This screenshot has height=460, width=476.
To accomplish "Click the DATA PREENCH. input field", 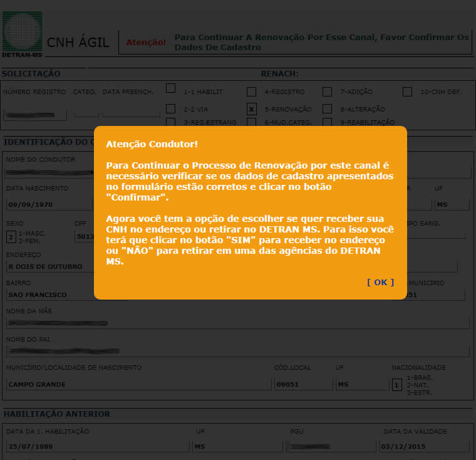I will pyautogui.click(x=131, y=114).
